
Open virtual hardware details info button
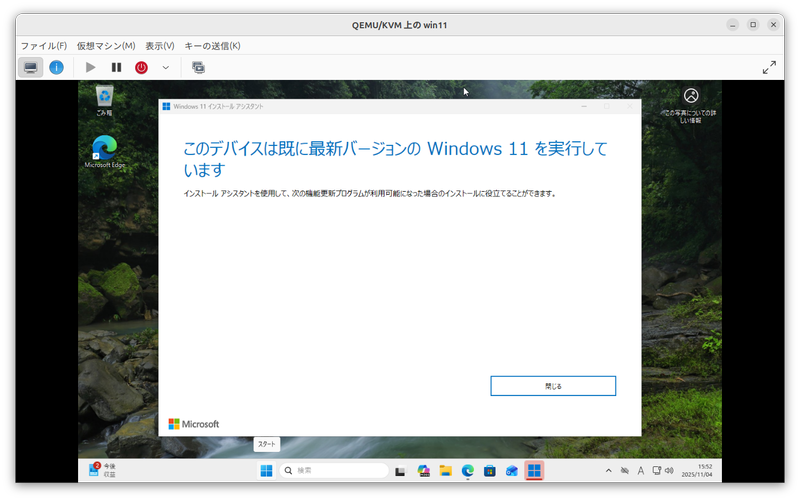pos(56,67)
